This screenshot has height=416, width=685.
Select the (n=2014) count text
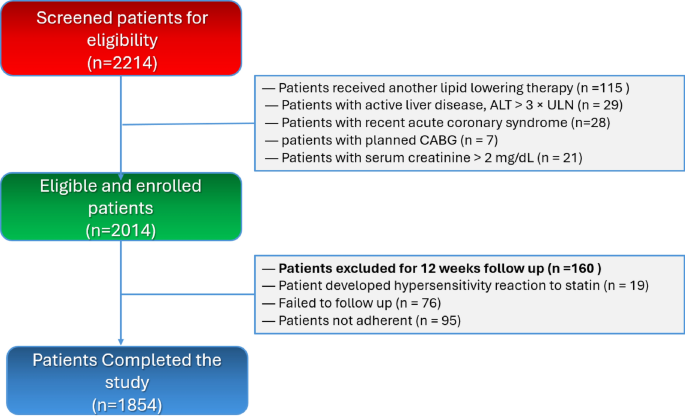[x=121, y=230]
